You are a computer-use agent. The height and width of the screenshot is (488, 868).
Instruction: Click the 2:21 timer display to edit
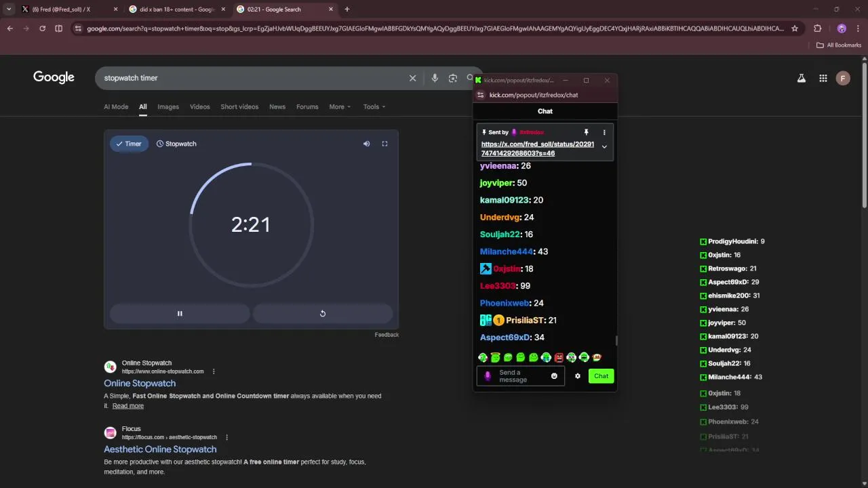pos(251,225)
